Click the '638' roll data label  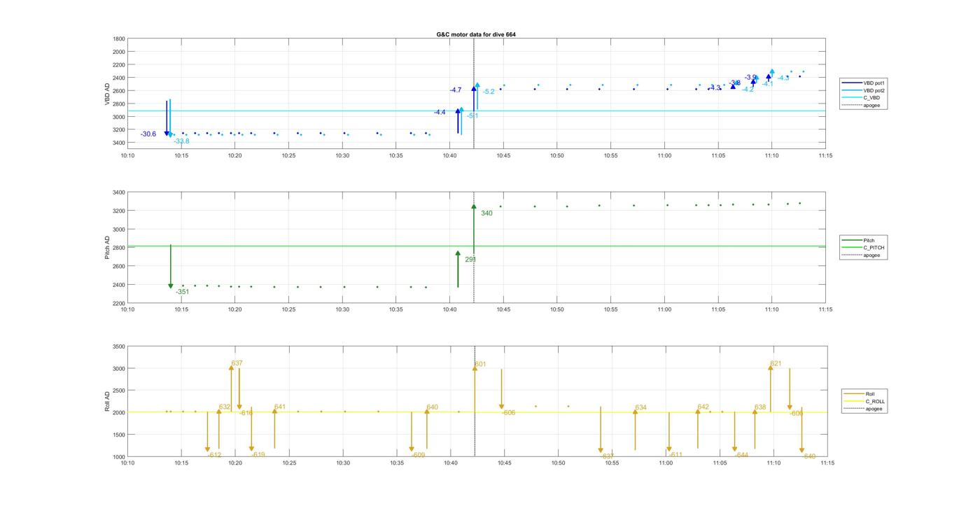(x=760, y=407)
